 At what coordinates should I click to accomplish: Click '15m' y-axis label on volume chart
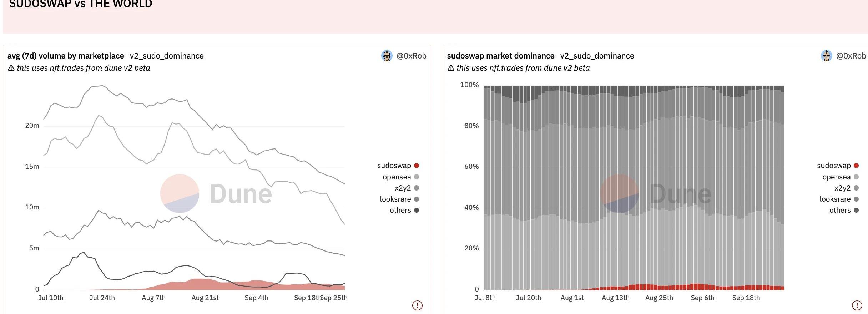[x=32, y=167]
